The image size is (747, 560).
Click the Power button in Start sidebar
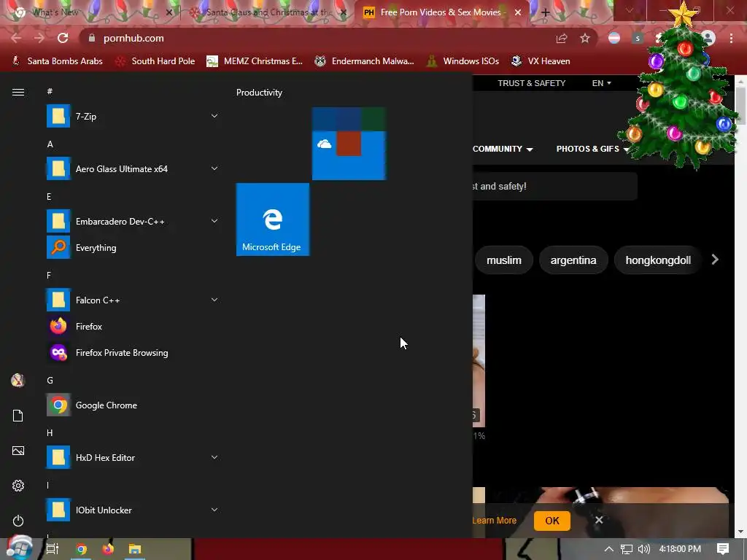[x=18, y=521]
